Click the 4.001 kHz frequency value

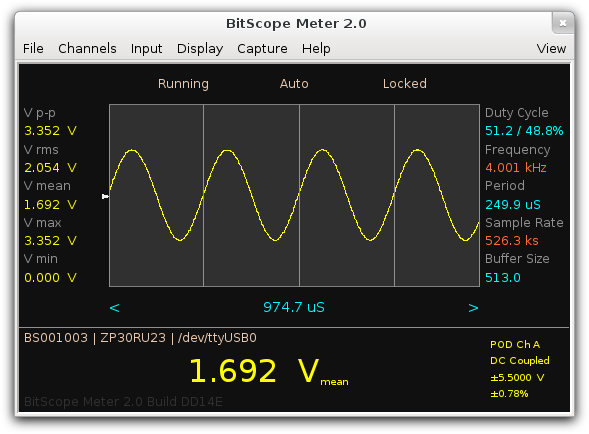point(516,168)
